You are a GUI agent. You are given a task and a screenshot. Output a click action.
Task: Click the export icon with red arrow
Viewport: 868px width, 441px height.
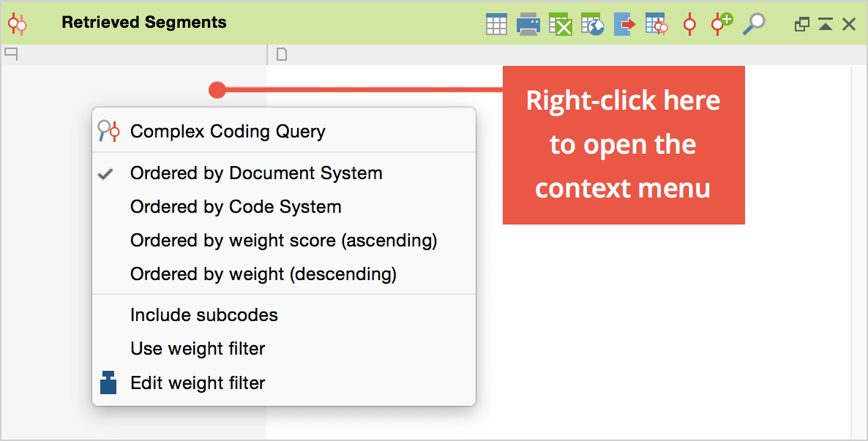pyautogui.click(x=625, y=24)
